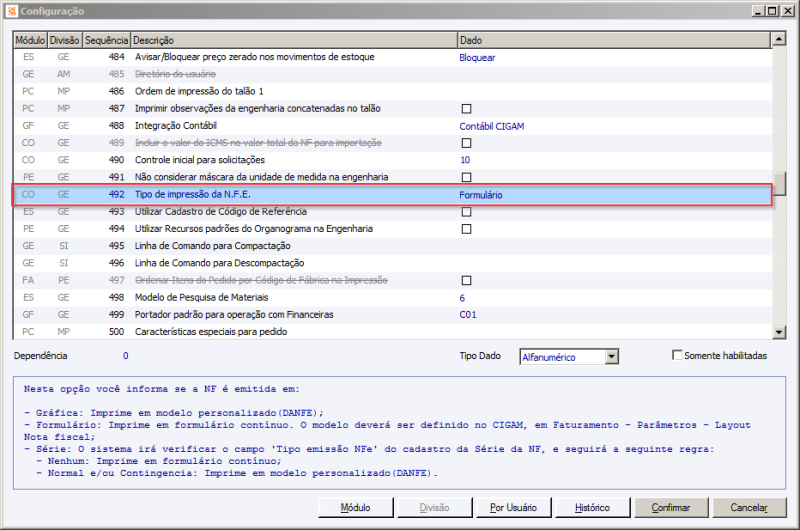
Task: Close the Configuração window
Action: tap(787, 11)
